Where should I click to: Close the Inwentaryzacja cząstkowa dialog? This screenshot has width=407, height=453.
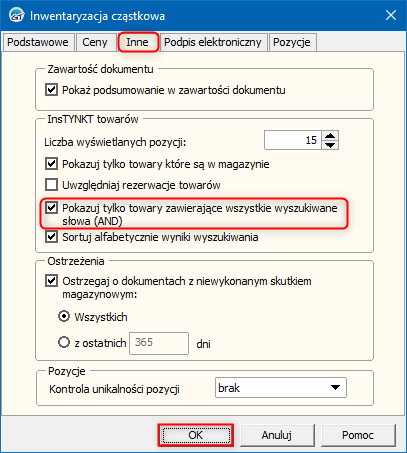coord(391,15)
